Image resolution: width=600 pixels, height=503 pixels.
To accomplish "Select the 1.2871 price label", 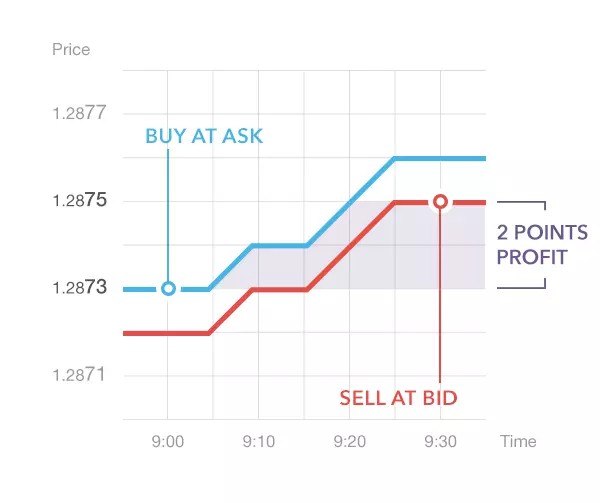I will pyautogui.click(x=80, y=375).
